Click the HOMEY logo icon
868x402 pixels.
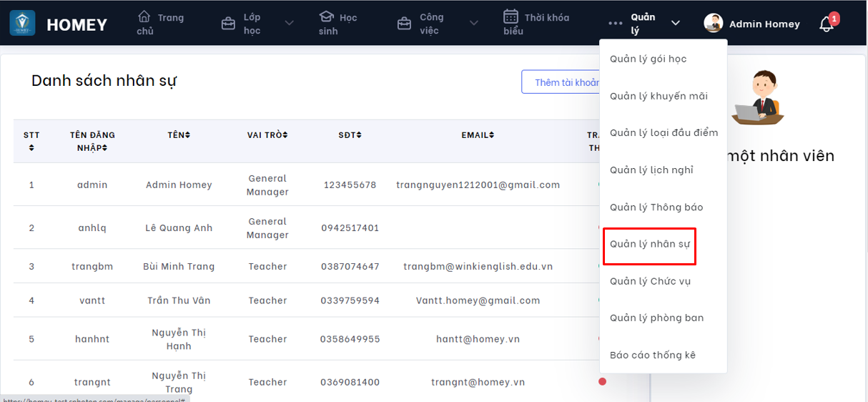(22, 23)
